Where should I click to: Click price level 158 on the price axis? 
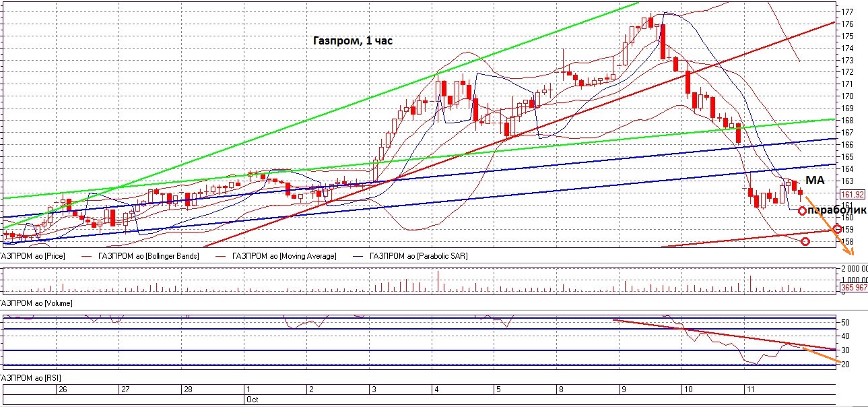pyautogui.click(x=848, y=242)
